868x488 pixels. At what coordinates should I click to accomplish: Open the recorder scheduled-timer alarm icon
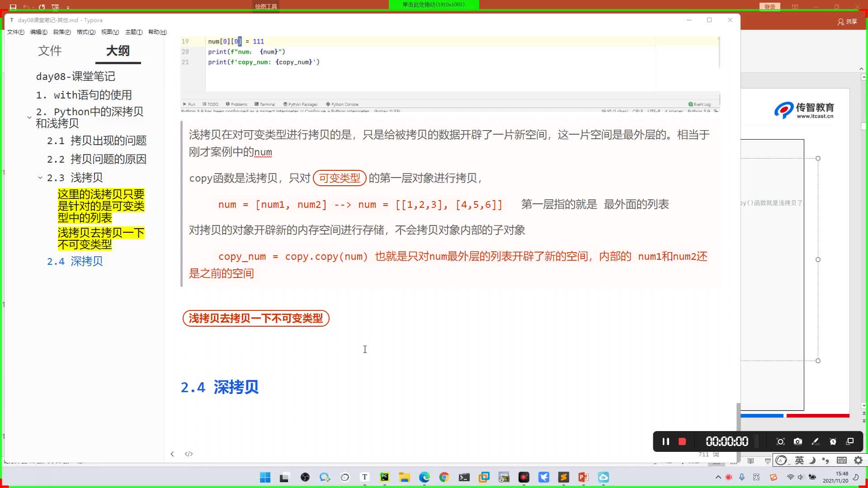pos(833,441)
